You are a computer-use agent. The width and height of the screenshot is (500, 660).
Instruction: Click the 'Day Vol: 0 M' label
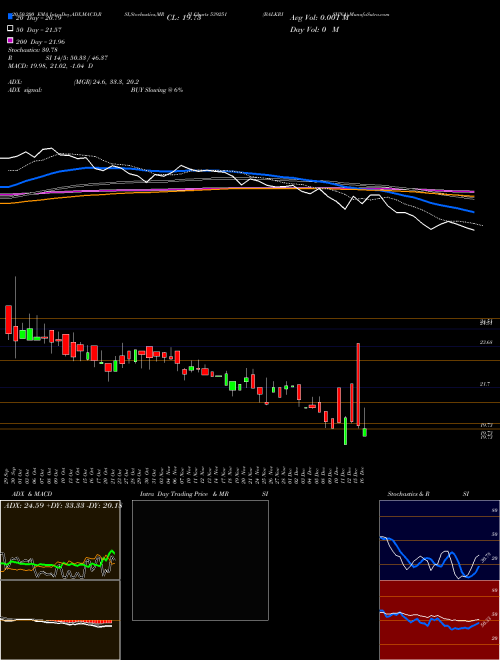pos(314,29)
